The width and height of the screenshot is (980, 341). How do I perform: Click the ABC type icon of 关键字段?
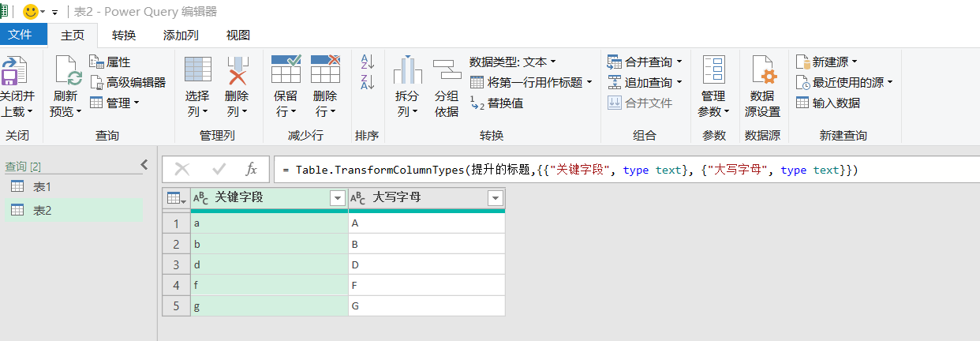201,198
